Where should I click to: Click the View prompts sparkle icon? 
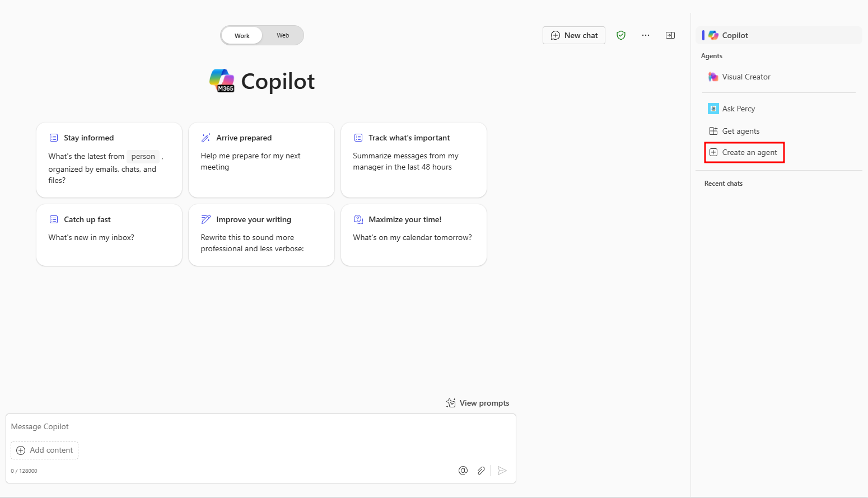point(451,403)
